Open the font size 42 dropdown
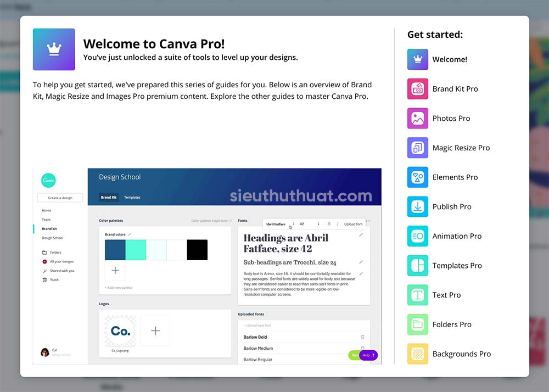The height and width of the screenshot is (392, 549). pos(310,224)
